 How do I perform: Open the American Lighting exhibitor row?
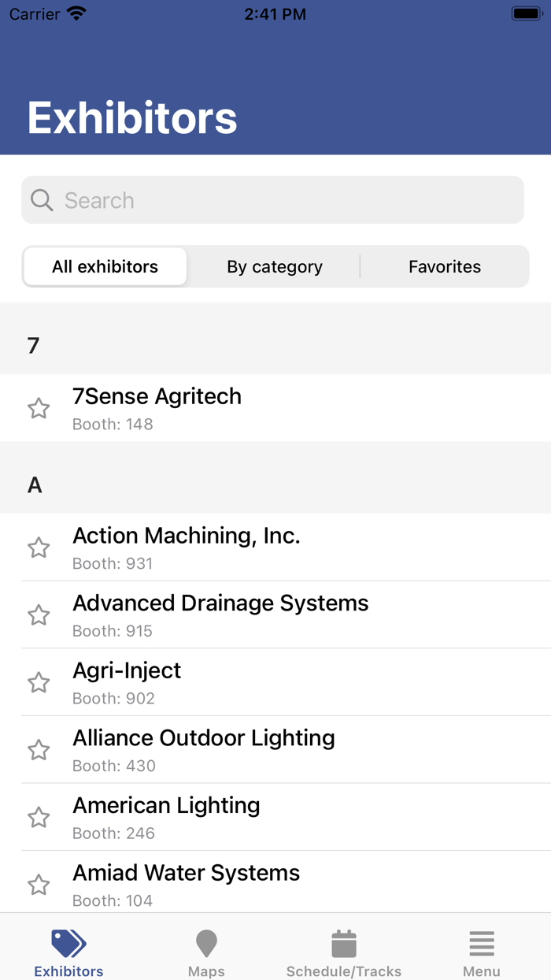pos(236,818)
